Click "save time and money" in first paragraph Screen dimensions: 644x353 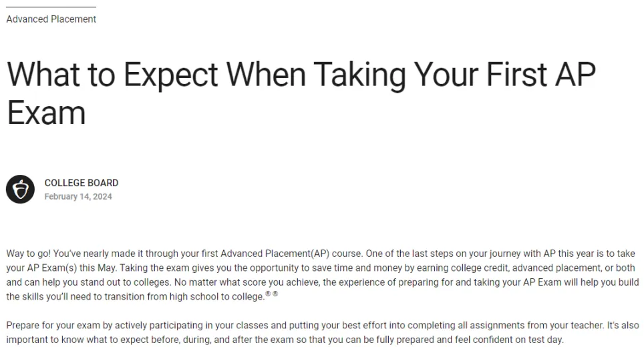click(357, 268)
